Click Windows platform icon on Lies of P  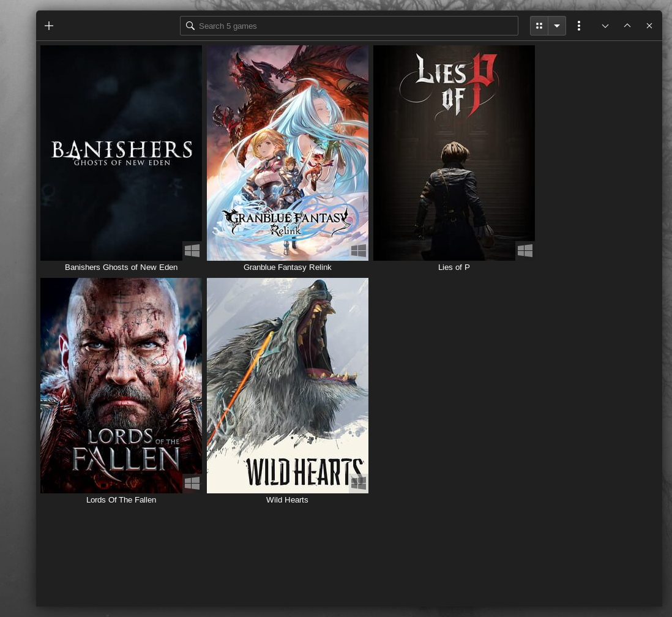point(525,251)
